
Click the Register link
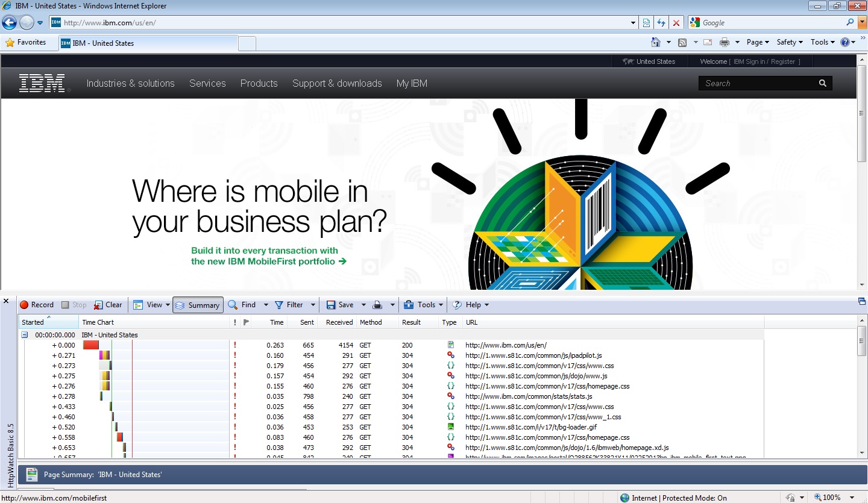click(783, 61)
